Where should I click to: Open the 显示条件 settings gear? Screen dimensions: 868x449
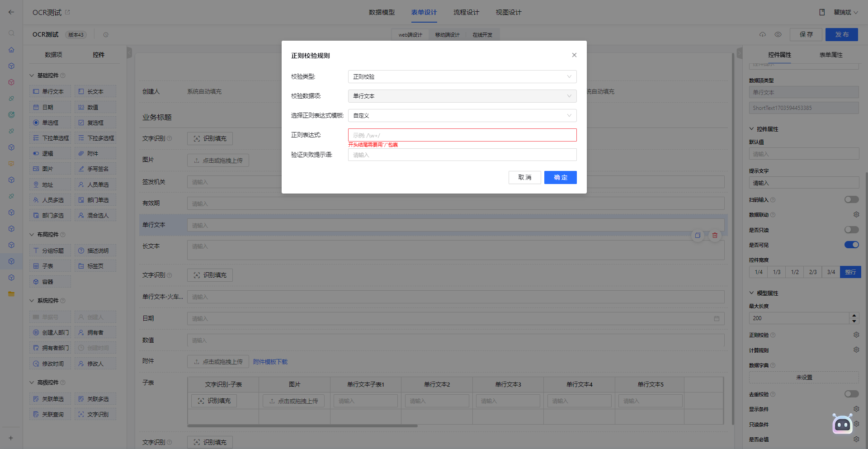click(x=856, y=409)
